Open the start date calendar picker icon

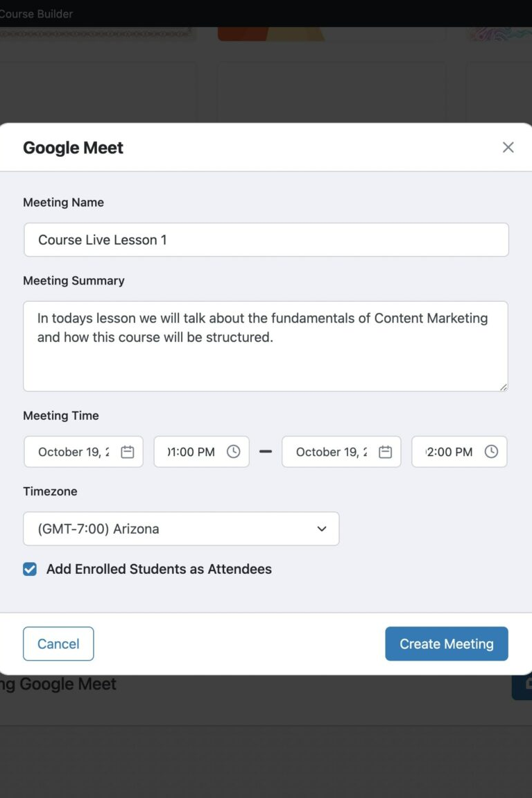[x=128, y=452]
